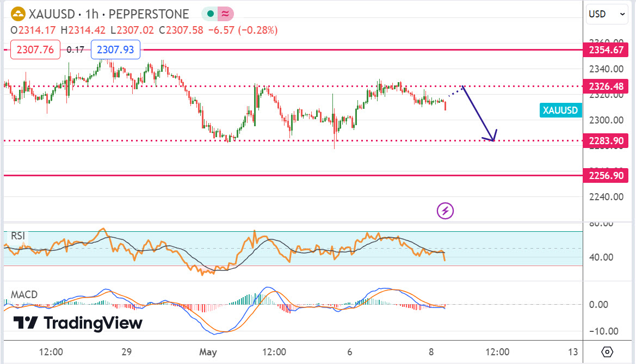The image size is (636, 364).
Task: Click the purple lightning bolt icon
Action: [x=446, y=211]
